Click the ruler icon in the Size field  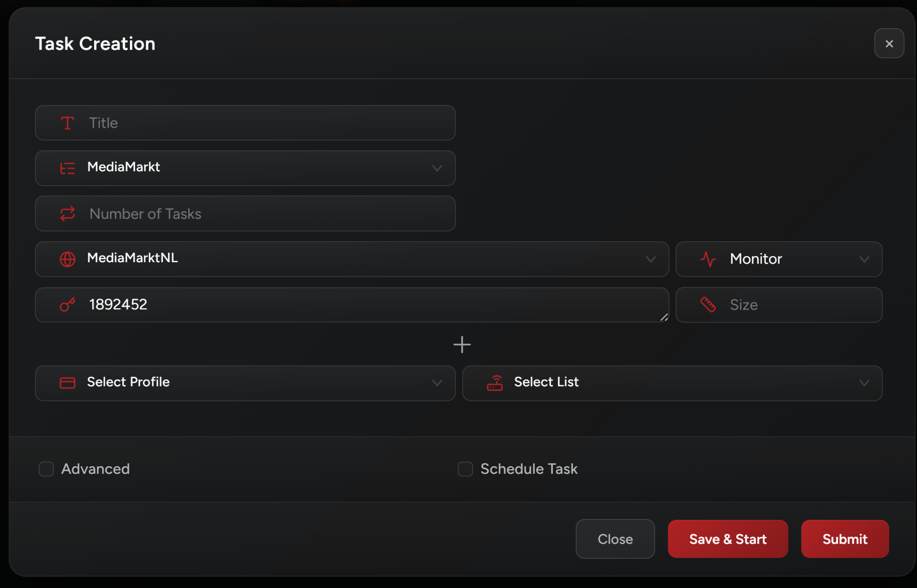click(708, 305)
